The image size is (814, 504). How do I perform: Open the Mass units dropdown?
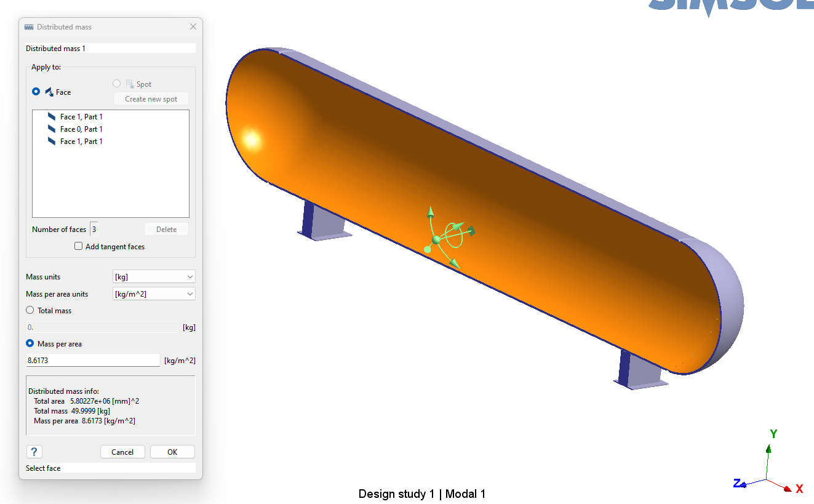(x=154, y=277)
